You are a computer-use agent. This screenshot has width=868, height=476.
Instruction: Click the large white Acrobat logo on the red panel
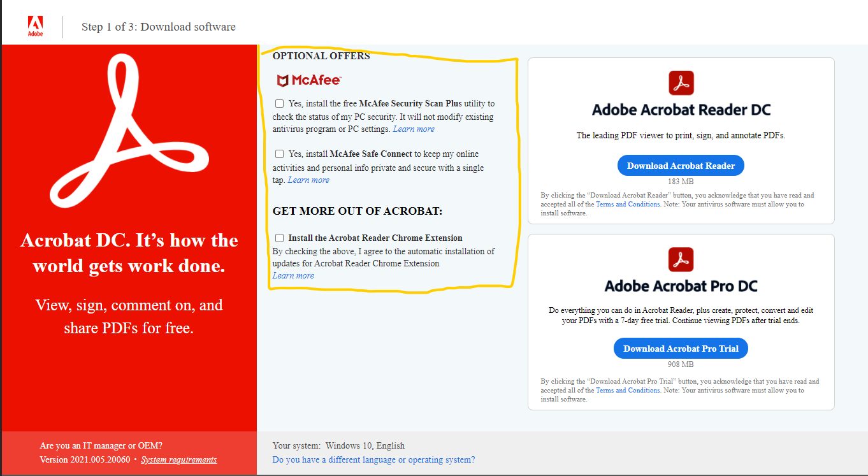pyautogui.click(x=128, y=129)
